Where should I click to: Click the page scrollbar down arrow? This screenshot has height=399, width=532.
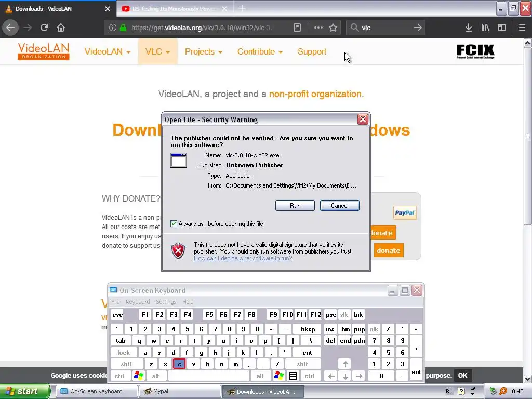pyautogui.click(x=528, y=379)
